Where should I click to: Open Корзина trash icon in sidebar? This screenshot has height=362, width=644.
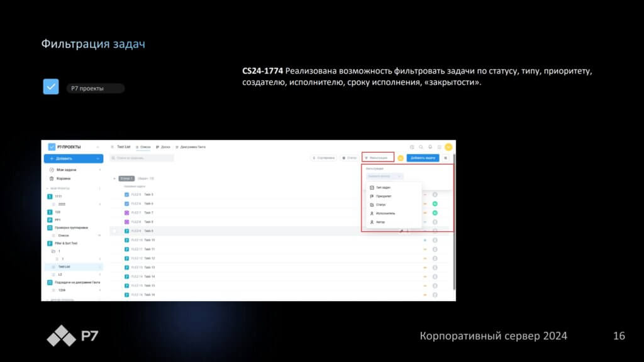point(52,178)
